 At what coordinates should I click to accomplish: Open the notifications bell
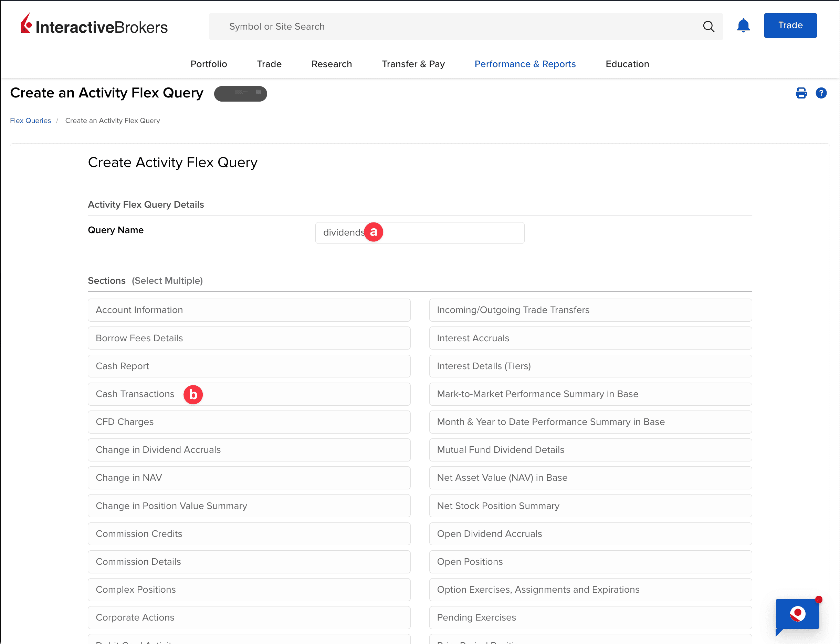point(743,26)
